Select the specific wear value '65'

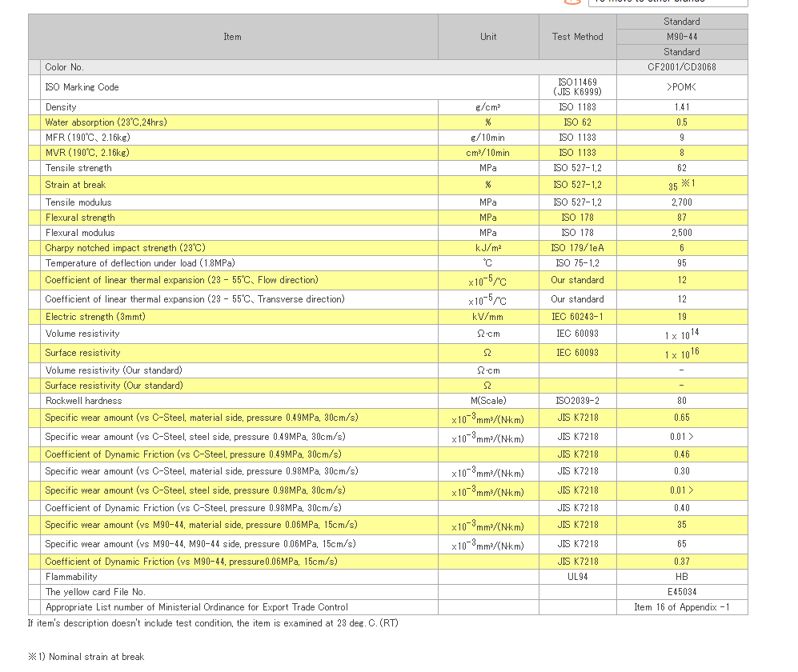[x=682, y=544]
